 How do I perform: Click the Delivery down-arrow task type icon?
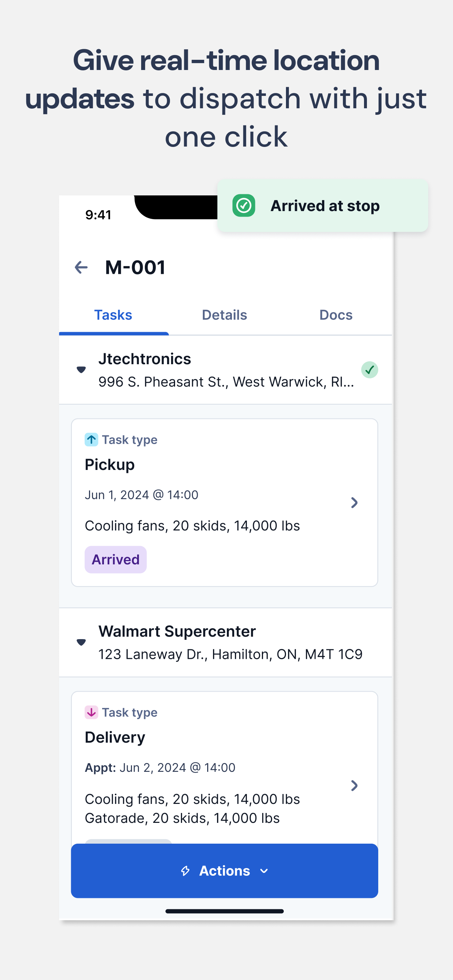(x=91, y=712)
